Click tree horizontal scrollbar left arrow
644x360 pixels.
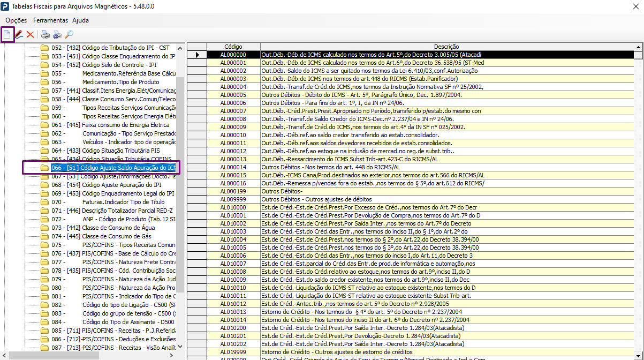click(4, 356)
